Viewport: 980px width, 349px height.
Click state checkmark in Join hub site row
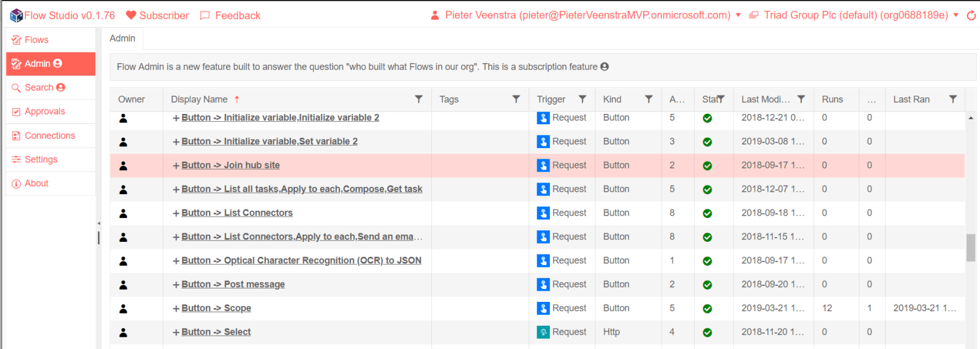(x=707, y=166)
